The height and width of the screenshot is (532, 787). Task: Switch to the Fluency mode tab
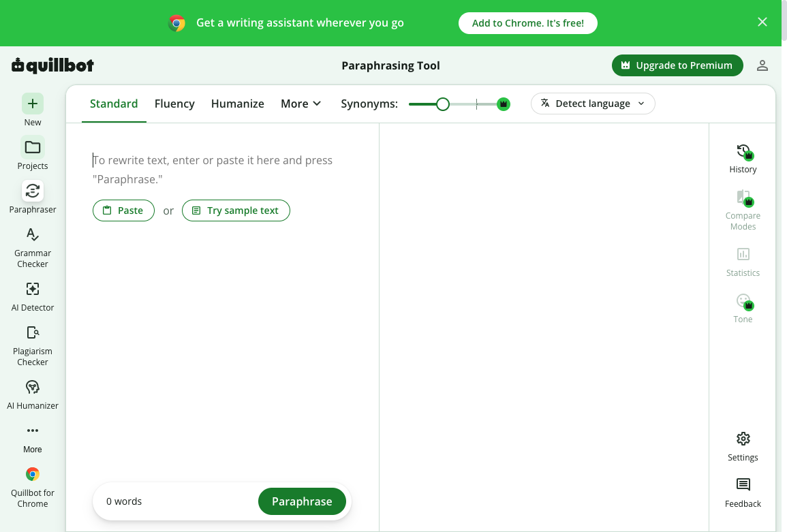pyautogui.click(x=174, y=104)
